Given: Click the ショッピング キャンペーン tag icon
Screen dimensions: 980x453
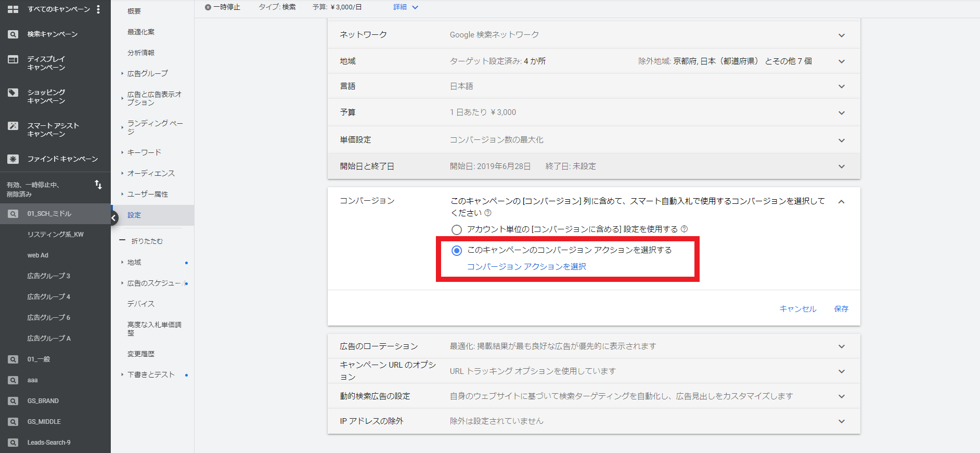Looking at the screenshot, I should (13, 93).
